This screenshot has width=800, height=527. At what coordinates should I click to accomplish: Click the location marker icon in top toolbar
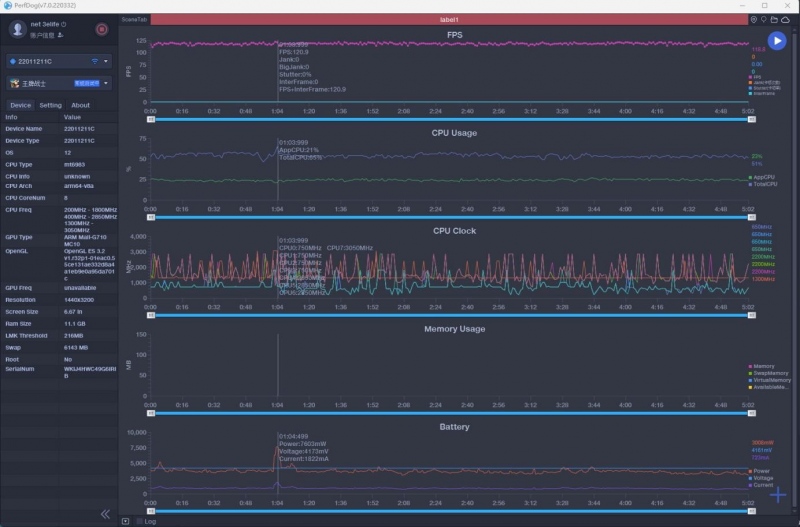[x=754, y=19]
